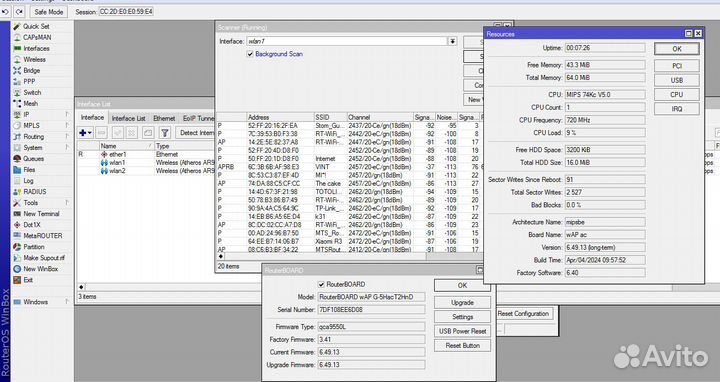Select the wlan1 row in Interface List
Viewport: 720px width, 382px height.
pyautogui.click(x=146, y=163)
